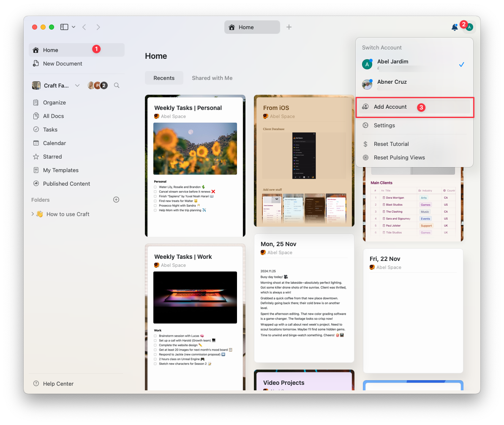Click the Starred star icon

coord(36,157)
